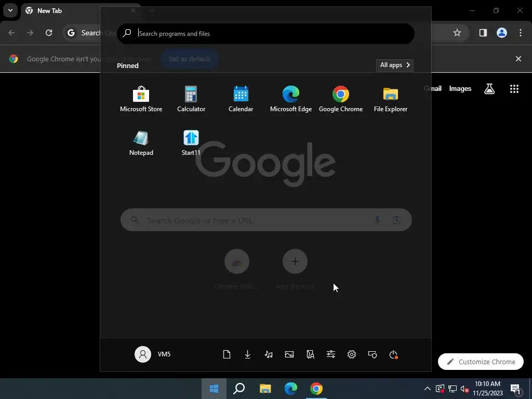Viewport: 532px width, 399px height.
Task: Open the Chrome profile avatar menu
Action: pyautogui.click(x=502, y=33)
